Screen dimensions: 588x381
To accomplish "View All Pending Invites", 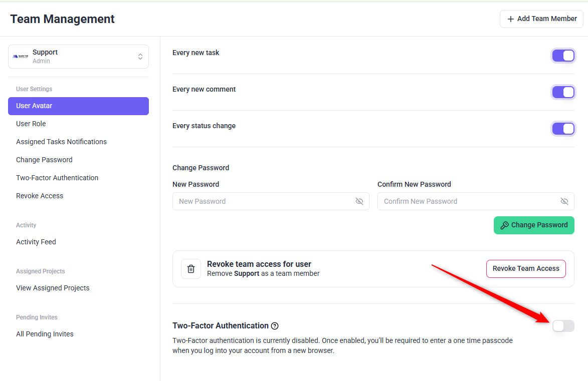I will (45, 334).
